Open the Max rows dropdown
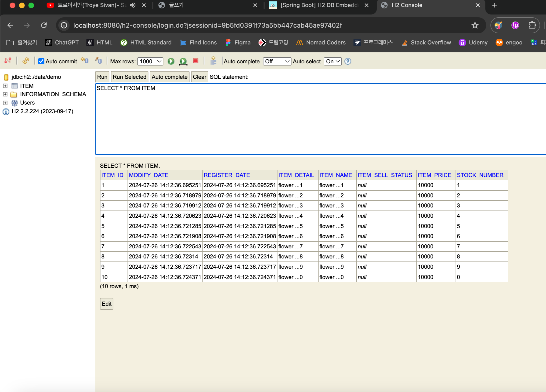The image size is (546, 392). (150, 62)
